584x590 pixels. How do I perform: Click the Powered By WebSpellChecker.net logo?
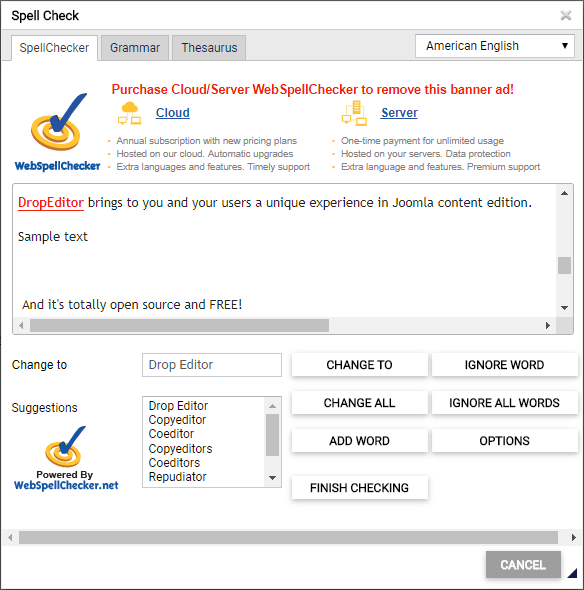[66, 458]
